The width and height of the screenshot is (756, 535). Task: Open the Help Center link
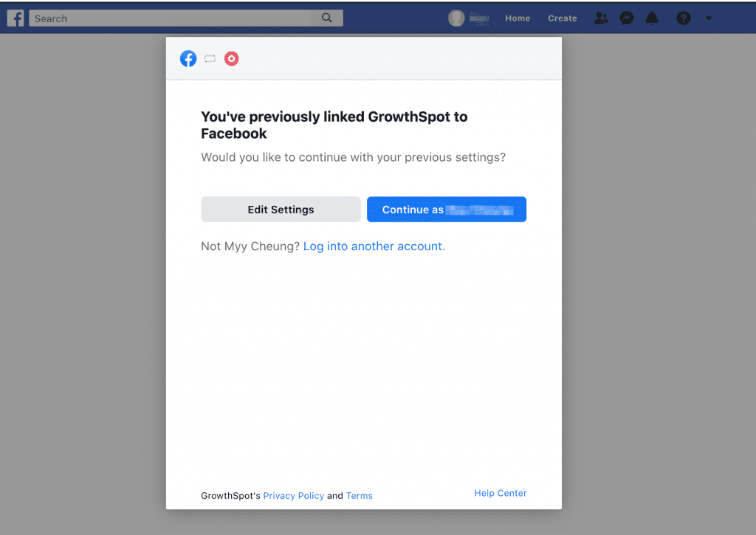pos(501,493)
